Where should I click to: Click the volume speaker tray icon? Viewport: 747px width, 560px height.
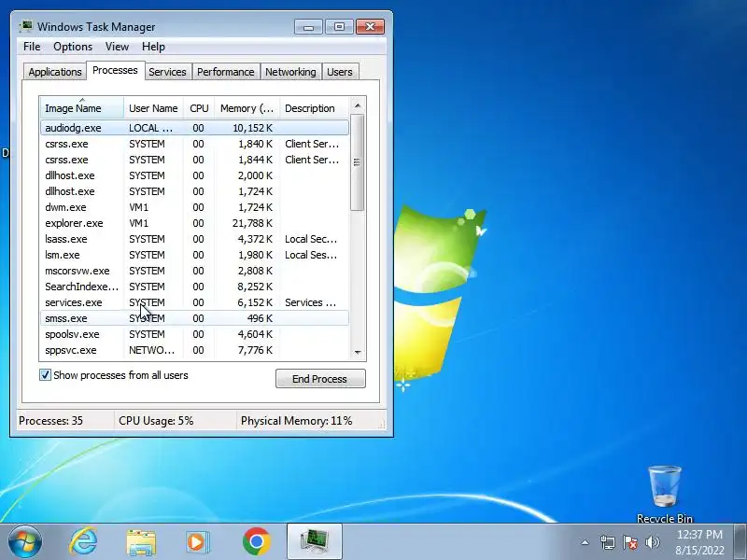[x=652, y=542]
